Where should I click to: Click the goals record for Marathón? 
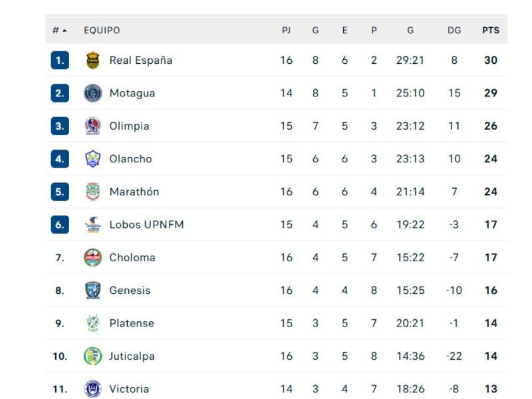point(410,192)
